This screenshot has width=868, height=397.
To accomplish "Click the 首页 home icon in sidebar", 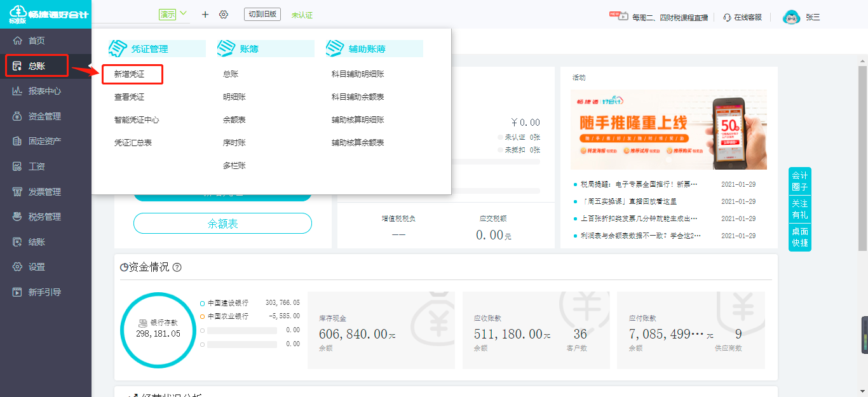I will (x=17, y=41).
